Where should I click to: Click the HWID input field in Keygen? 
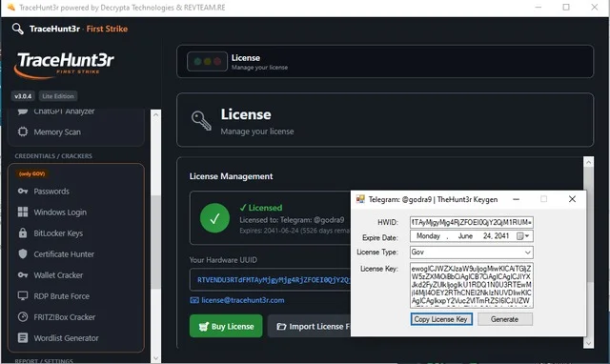[471, 222]
